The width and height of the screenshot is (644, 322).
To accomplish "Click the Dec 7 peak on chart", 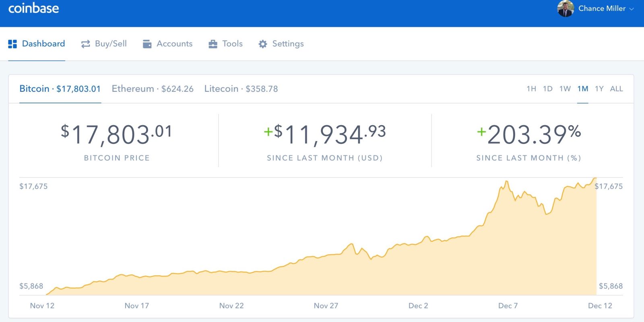I will coord(506,182).
